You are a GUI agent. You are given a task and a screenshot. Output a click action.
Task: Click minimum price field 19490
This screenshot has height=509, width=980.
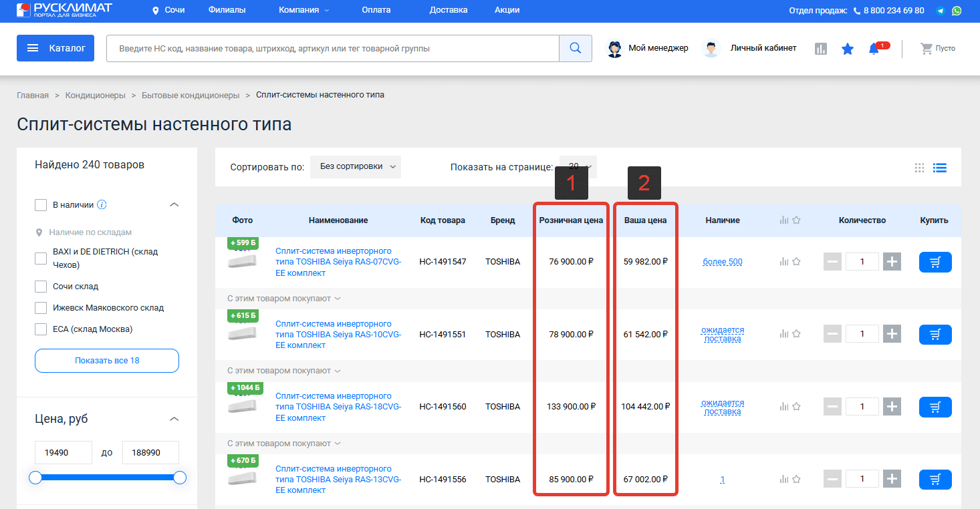click(64, 452)
